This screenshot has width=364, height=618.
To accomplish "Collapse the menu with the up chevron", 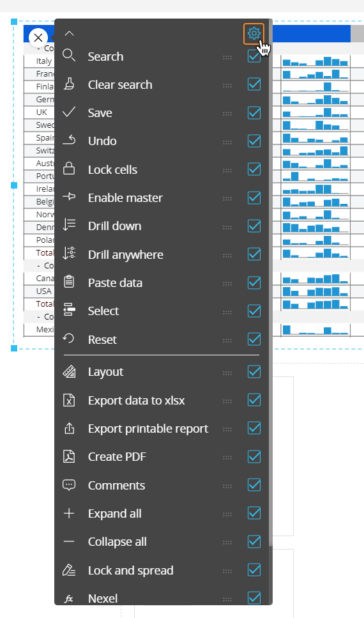I will 70,34.
